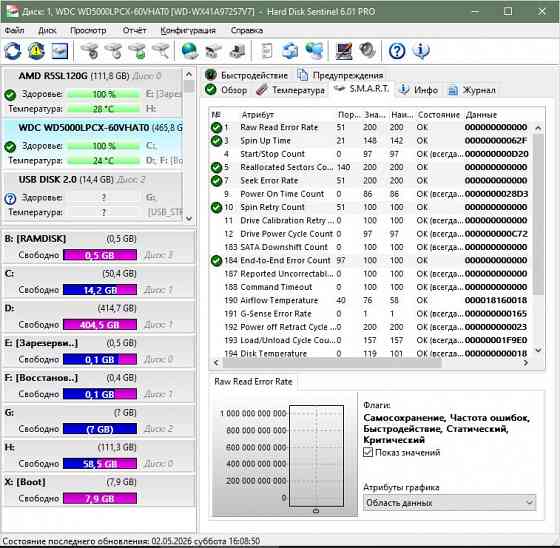
Task: Select the WDC WD5000LPCX-60VHAT0 disk entry
Action: 93,144
